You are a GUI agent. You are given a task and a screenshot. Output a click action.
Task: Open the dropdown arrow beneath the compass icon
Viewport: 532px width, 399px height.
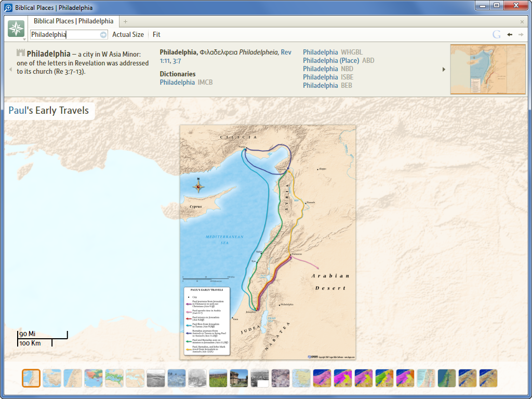(x=24, y=39)
